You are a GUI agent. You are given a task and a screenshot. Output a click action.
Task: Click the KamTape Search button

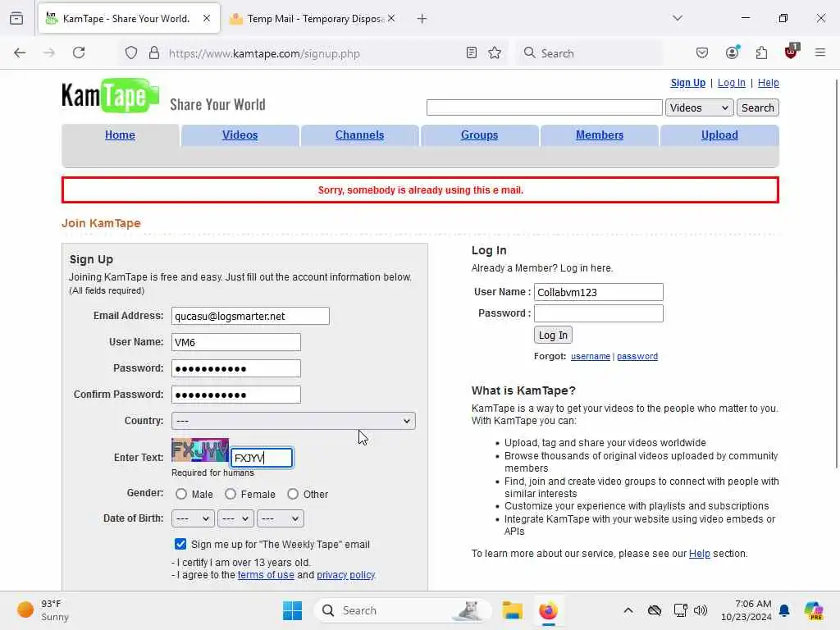tap(757, 107)
